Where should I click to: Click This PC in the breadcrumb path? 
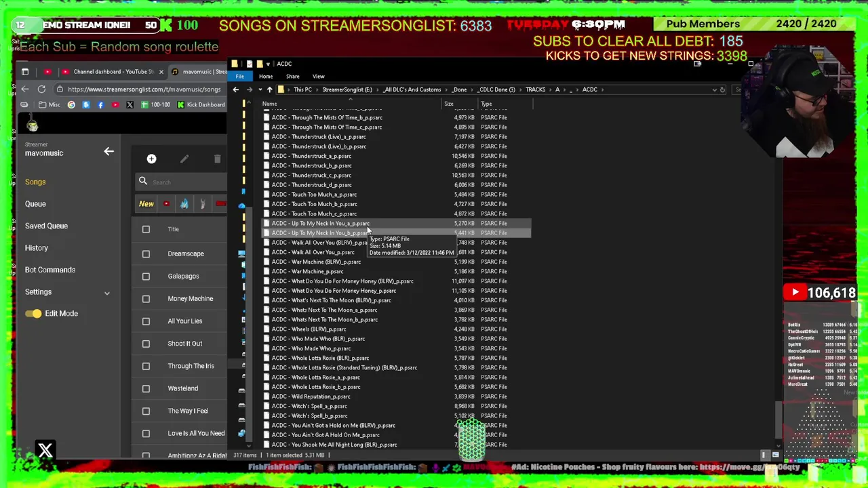tap(302, 89)
